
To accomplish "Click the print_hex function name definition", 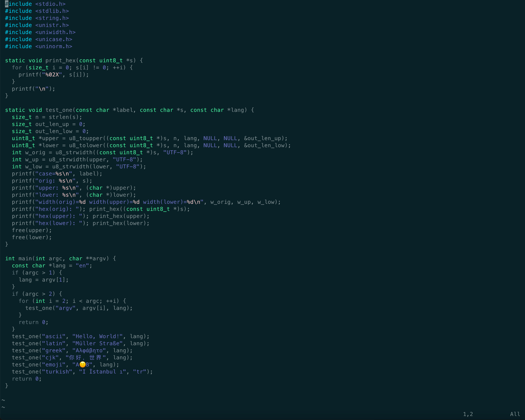I will [x=60, y=60].
